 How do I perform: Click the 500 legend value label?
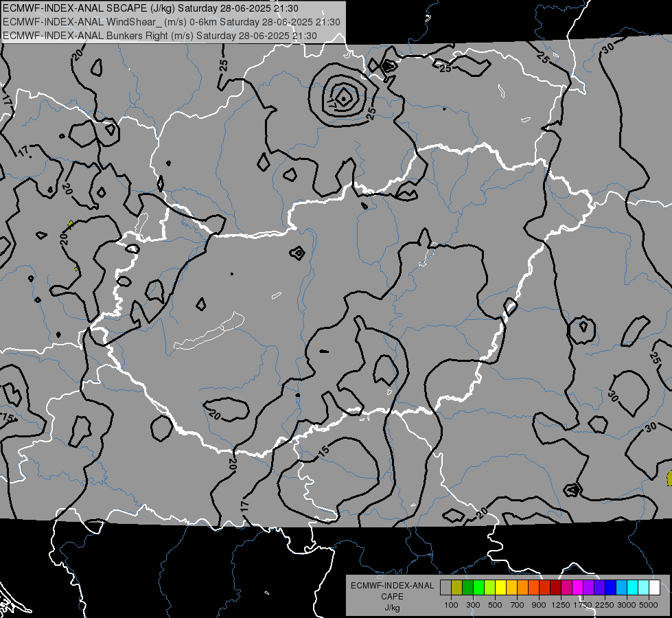pos(495,605)
